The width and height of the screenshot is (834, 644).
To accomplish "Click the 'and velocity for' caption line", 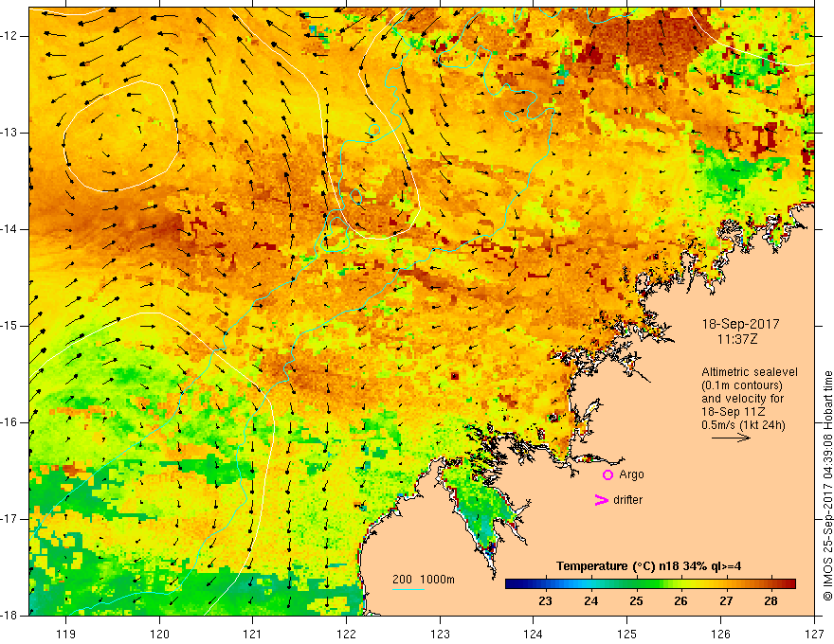I will [x=742, y=399].
